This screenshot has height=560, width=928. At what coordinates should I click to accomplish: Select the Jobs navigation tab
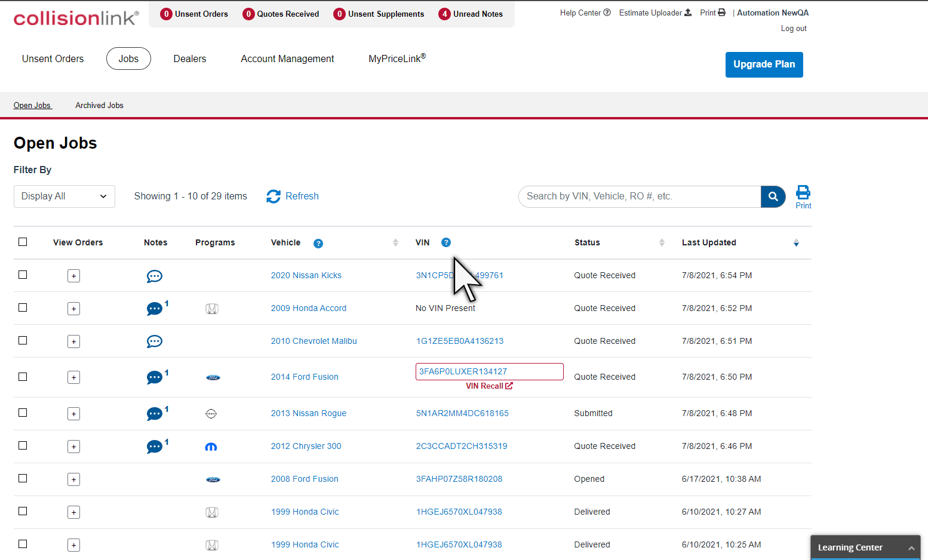[128, 59]
